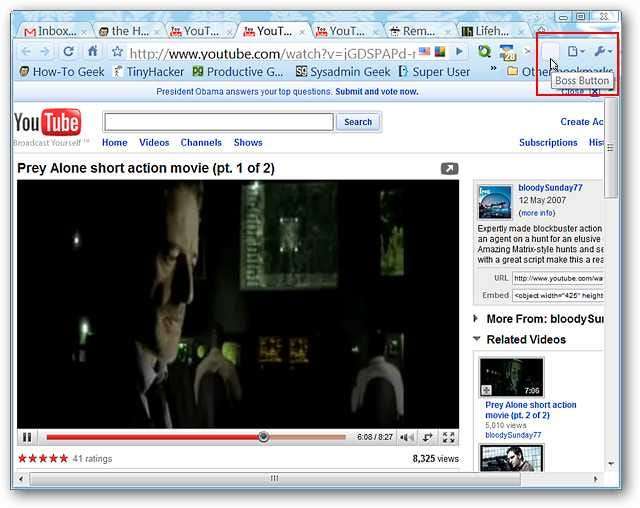Image resolution: width=640 pixels, height=508 pixels.
Task: Click the page scroll down arrow
Action: 611,464
